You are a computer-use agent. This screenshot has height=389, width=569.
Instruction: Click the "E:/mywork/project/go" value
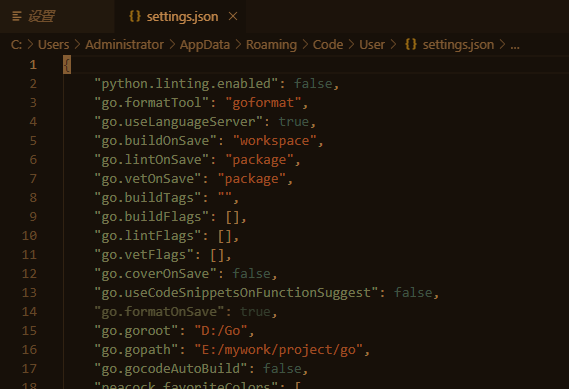point(278,350)
